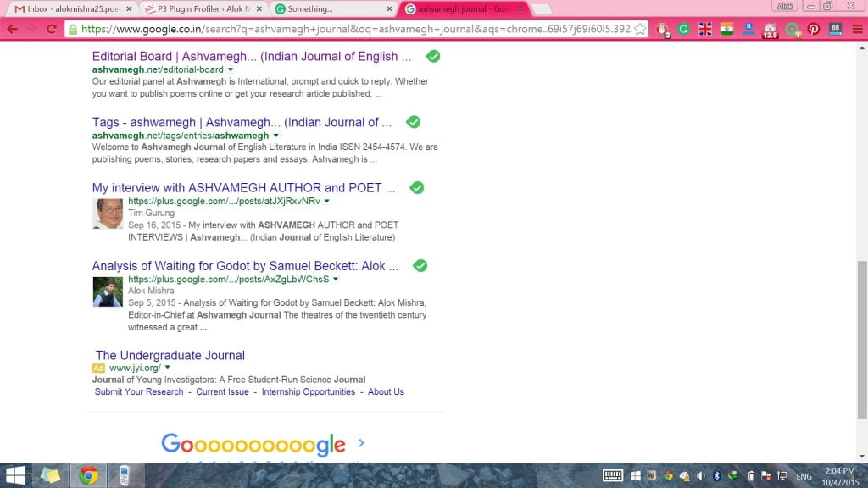Viewport: 868px width, 488px height.
Task: Click green checkmark beside Tags result
Action: (413, 122)
